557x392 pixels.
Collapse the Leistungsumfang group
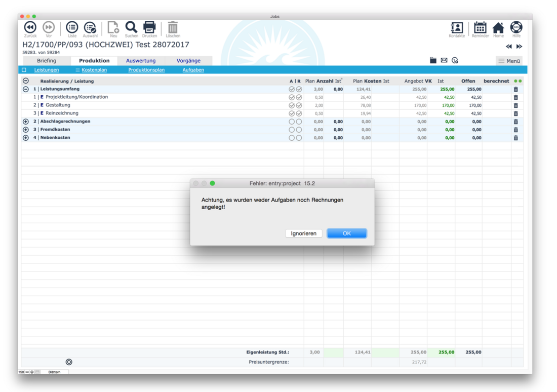(x=26, y=89)
